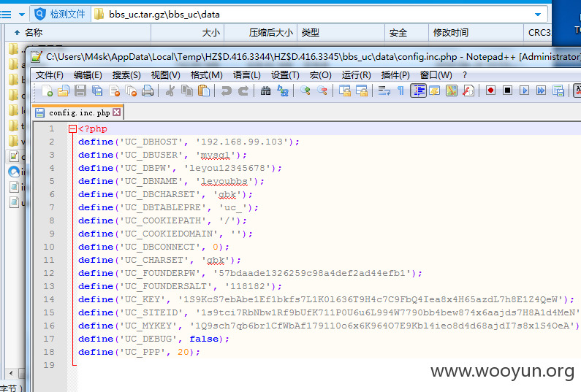Select the config.inc.php tab

tap(79, 112)
